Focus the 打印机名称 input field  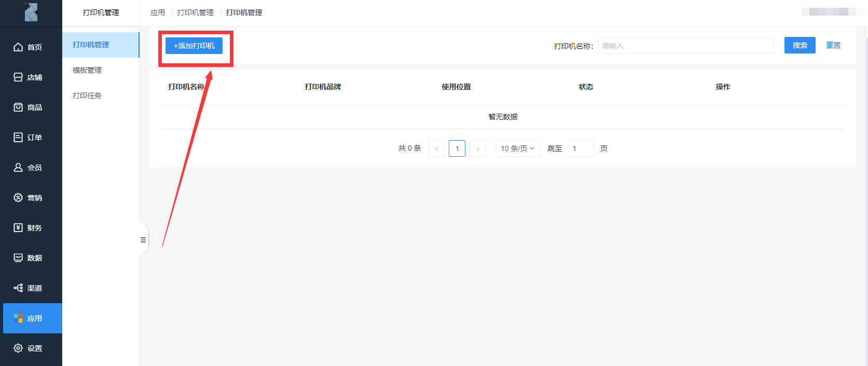685,46
